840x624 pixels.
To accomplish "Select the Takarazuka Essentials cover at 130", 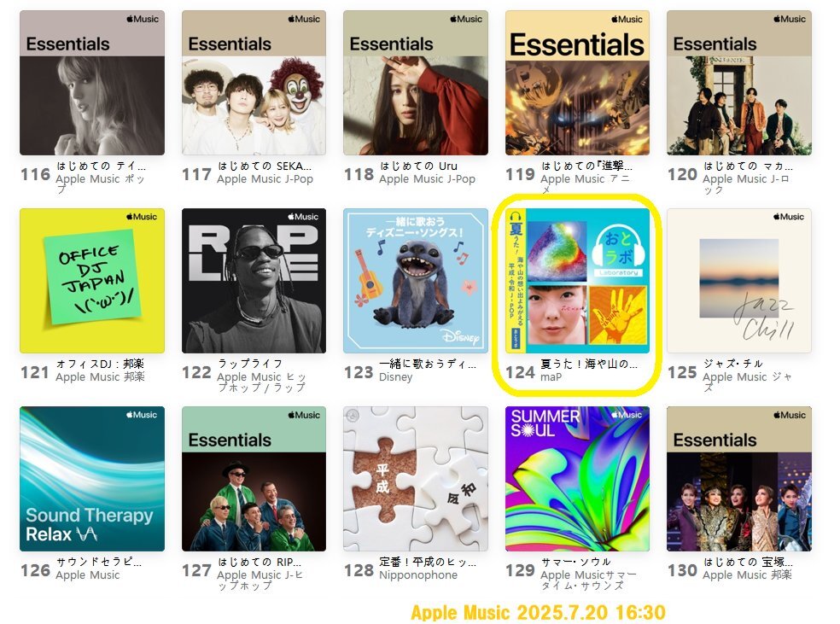I will coord(739,479).
